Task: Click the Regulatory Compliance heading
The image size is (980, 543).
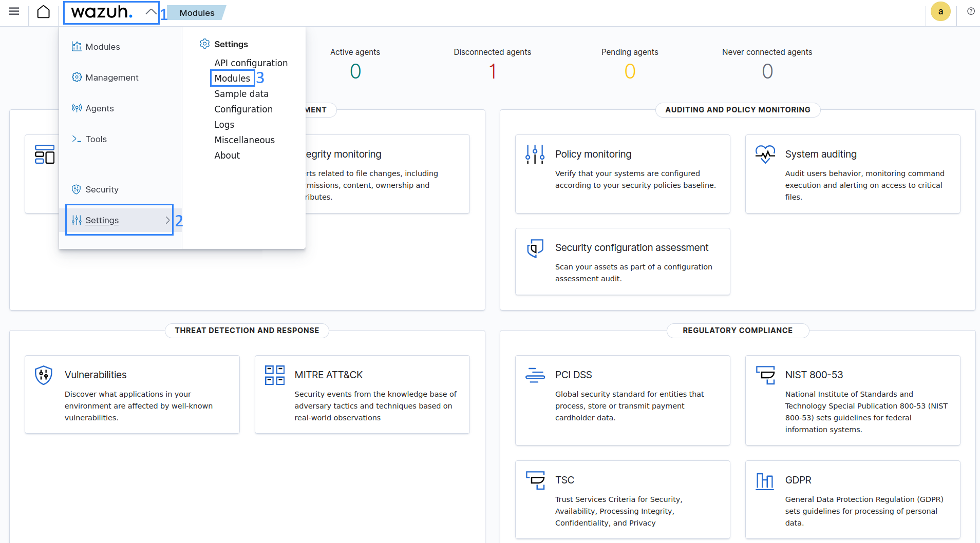Action: (738, 331)
